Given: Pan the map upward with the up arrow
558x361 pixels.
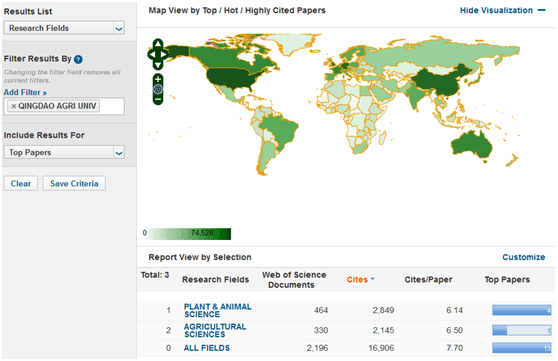Looking at the screenshot, I should coord(158,44).
